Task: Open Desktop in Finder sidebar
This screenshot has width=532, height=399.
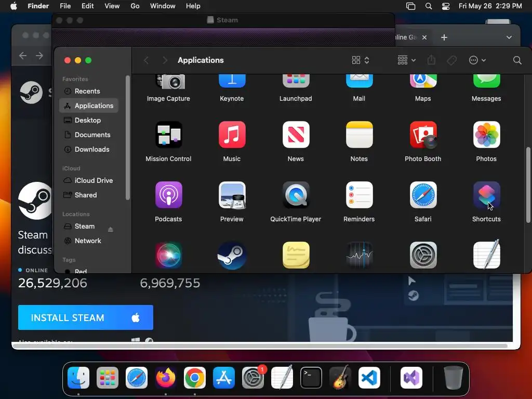Action: click(x=88, y=121)
